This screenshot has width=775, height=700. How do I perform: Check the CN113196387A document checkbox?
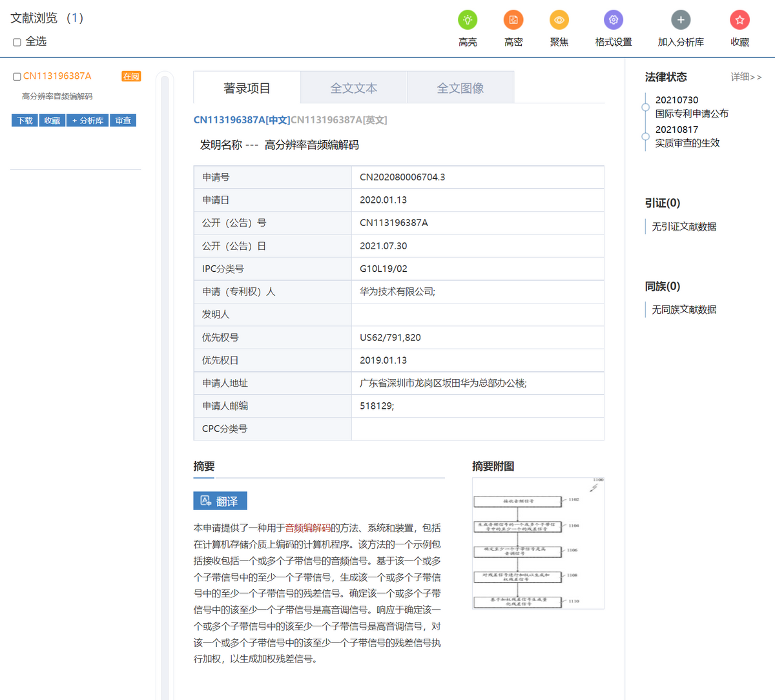[x=17, y=76]
